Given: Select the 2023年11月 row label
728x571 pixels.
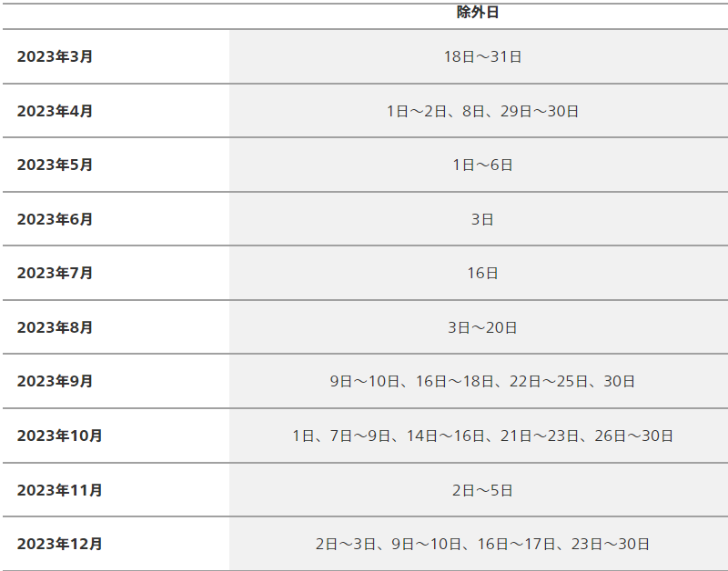Looking at the screenshot, I should point(59,490).
